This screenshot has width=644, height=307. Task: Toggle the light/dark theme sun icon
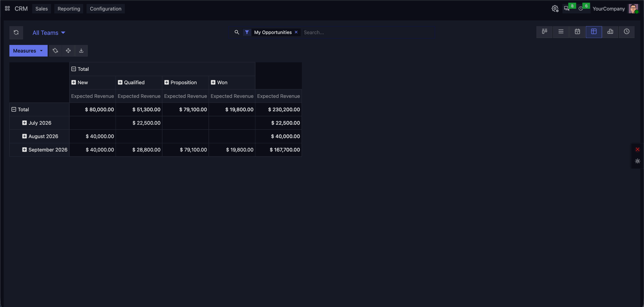[x=637, y=161]
